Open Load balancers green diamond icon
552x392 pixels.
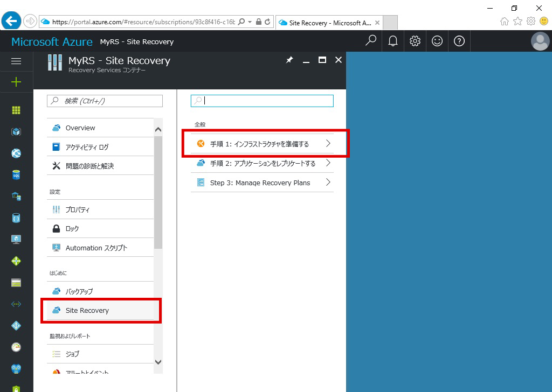coord(16,261)
